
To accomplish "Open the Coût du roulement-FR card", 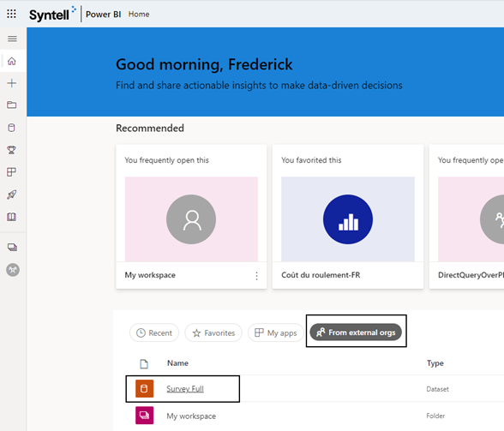I will (348, 217).
